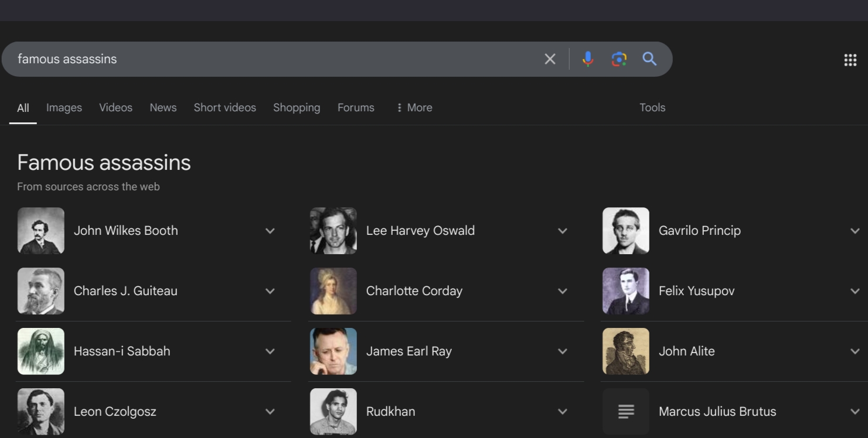Click the Gavrilo Princip name

pyautogui.click(x=700, y=231)
